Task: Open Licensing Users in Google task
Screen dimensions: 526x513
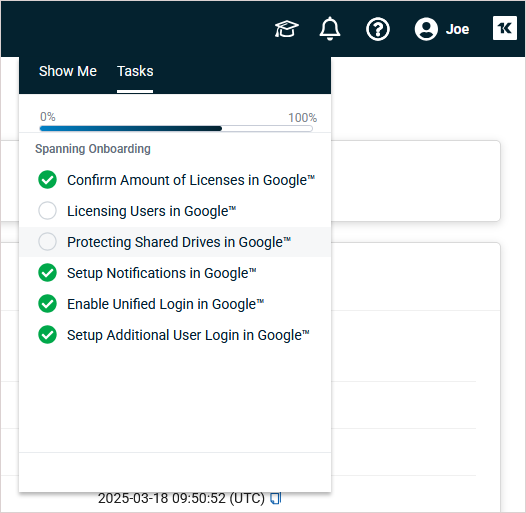Action: tap(152, 211)
